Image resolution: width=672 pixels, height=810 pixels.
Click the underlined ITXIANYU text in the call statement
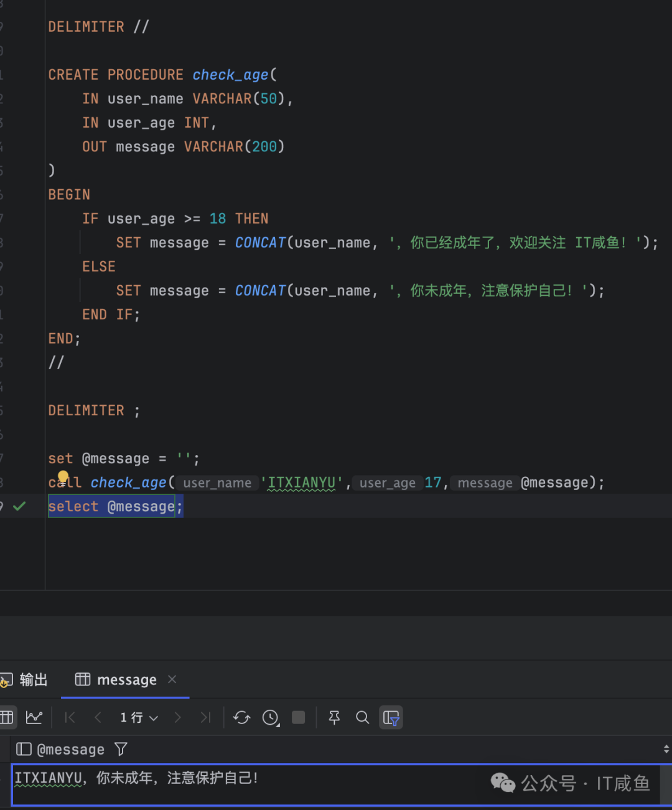point(301,482)
